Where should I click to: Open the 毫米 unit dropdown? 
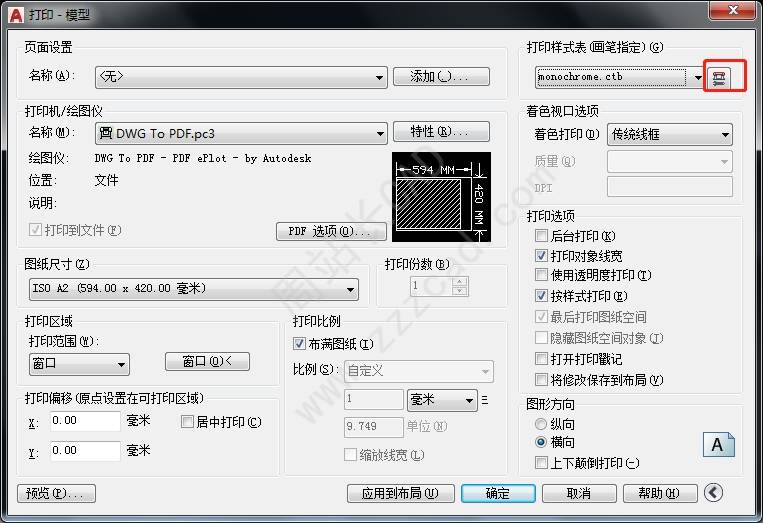[x=442, y=400]
